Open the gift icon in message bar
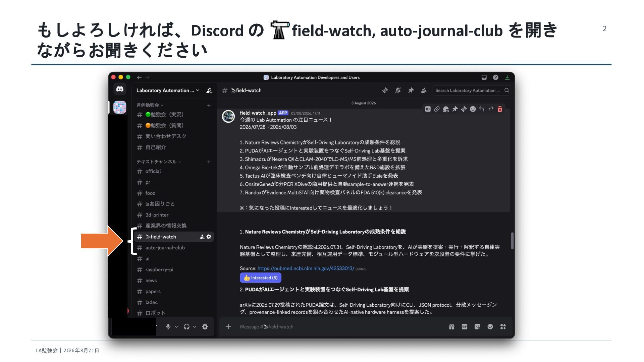 point(452,327)
